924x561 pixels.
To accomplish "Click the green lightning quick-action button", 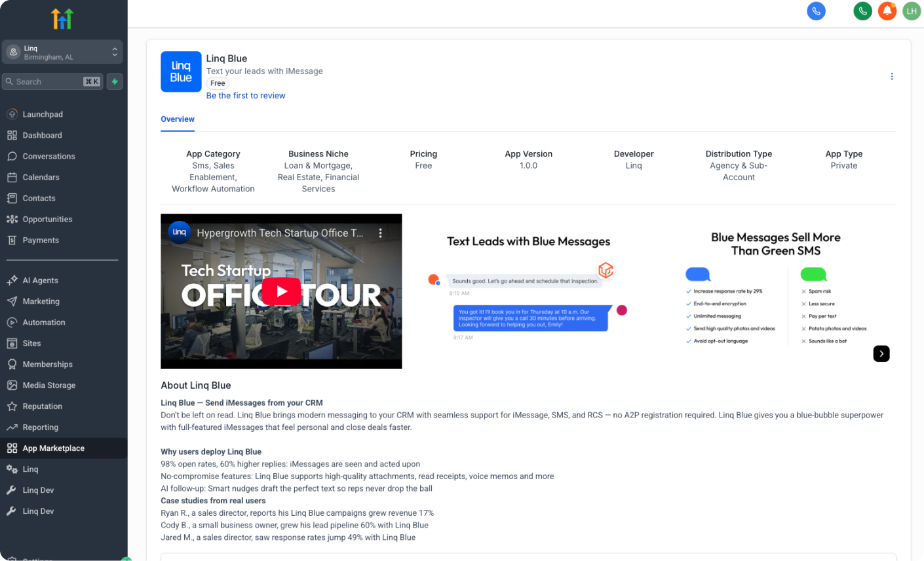I will click(115, 81).
